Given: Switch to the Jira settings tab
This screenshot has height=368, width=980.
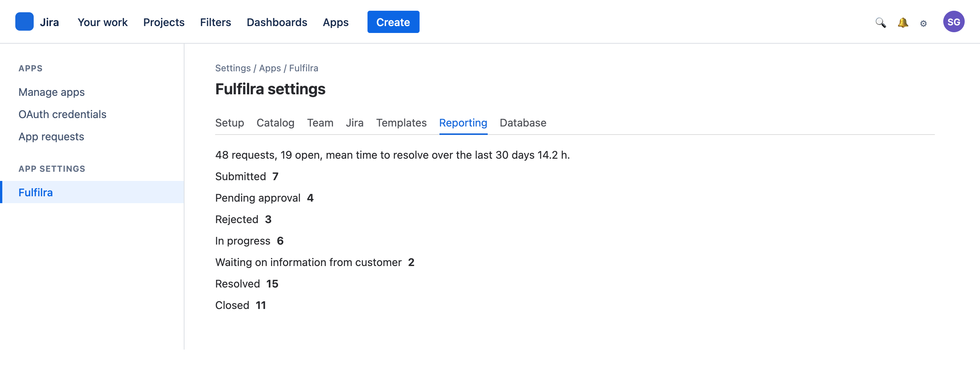Looking at the screenshot, I should 355,123.
